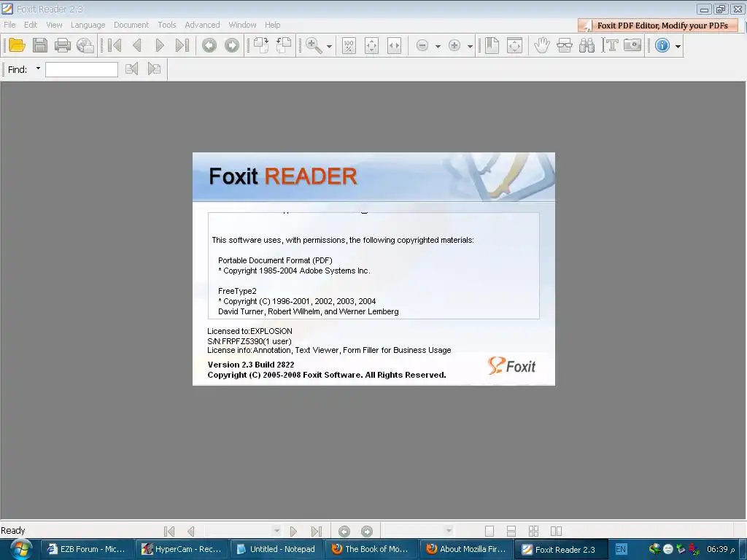Click the Email globe icon in toolbar
Screen dimensions: 747x560
[85, 45]
